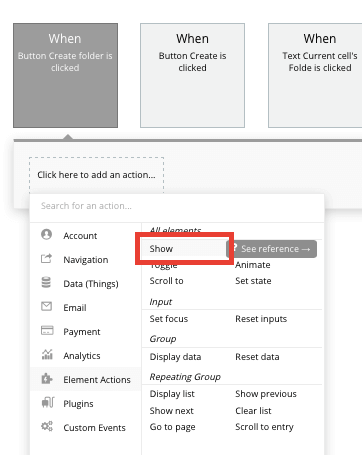Choose the Animate action
The width and height of the screenshot is (362, 455).
[253, 265]
